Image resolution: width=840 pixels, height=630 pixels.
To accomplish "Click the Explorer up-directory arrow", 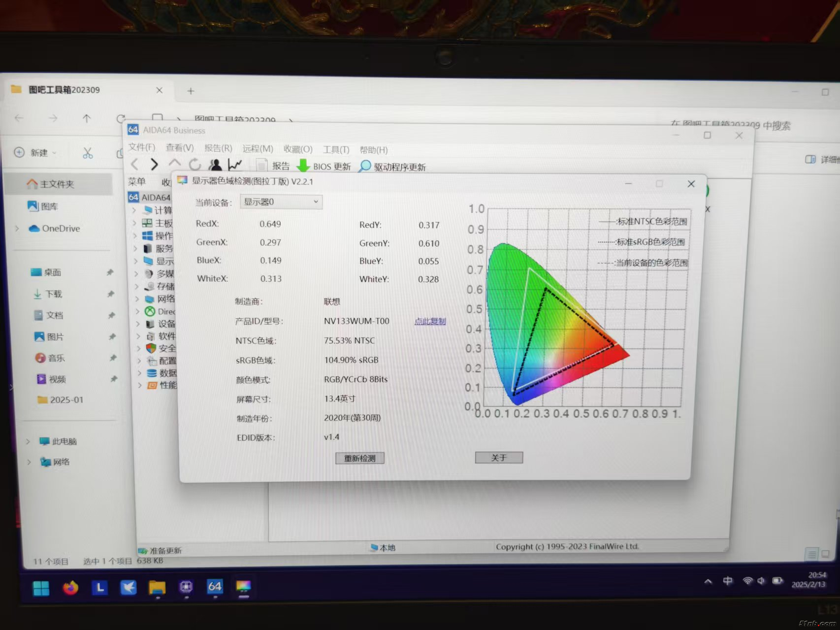I will pos(87,118).
